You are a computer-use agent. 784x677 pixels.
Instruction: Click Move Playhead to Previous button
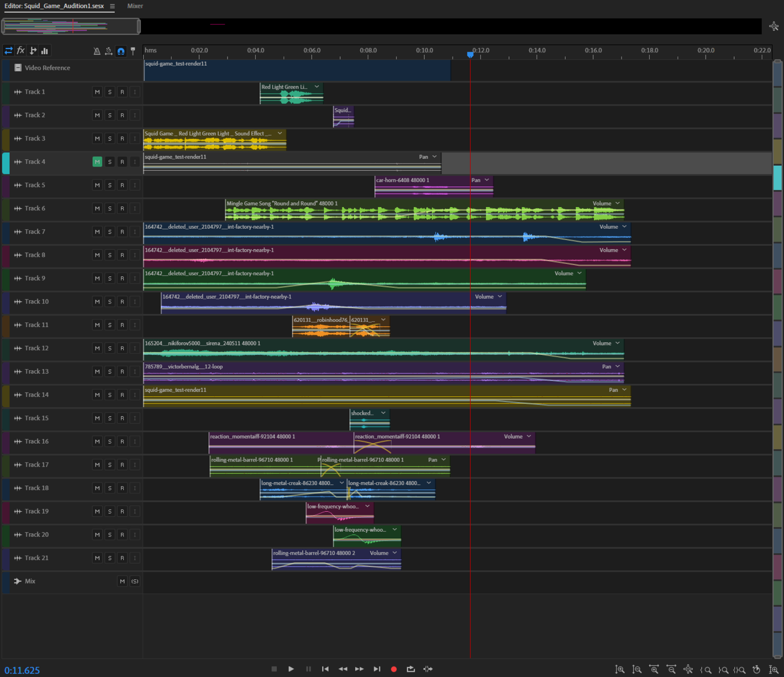[325, 669]
